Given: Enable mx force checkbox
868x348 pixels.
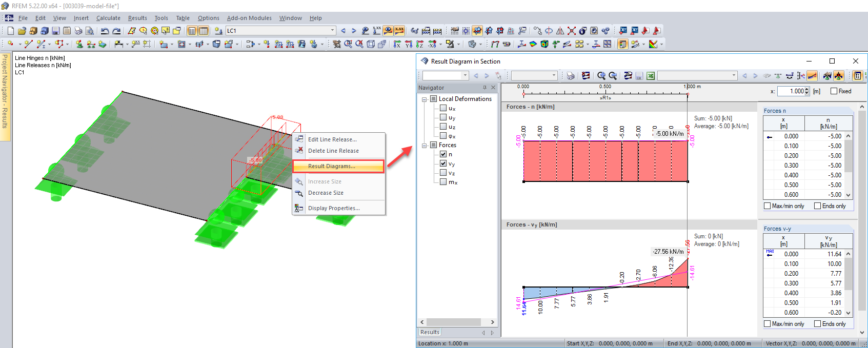Looking at the screenshot, I should tap(443, 182).
